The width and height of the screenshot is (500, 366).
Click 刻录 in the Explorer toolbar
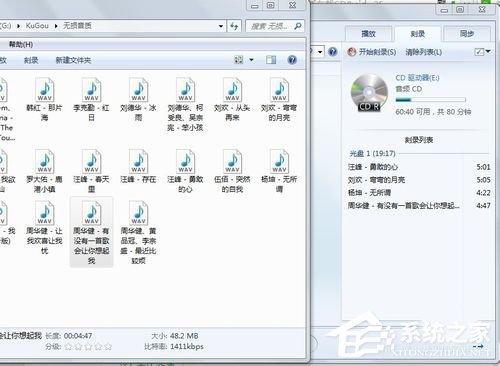click(31, 60)
